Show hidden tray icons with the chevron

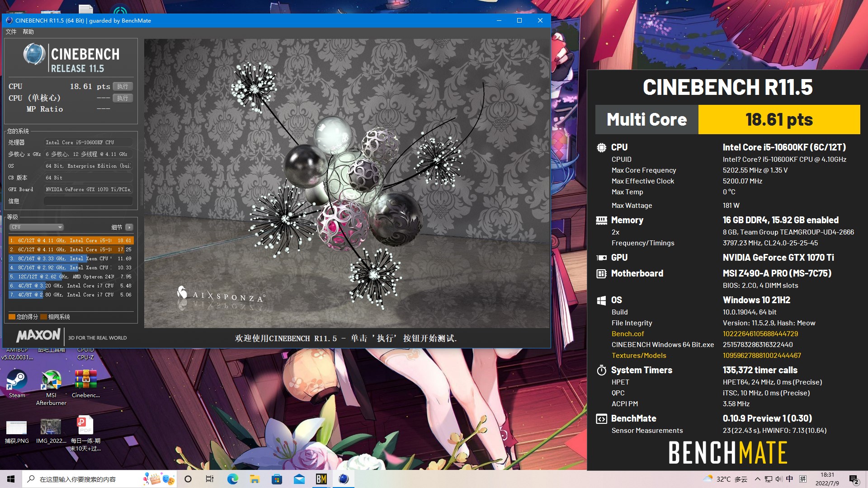coord(757,479)
